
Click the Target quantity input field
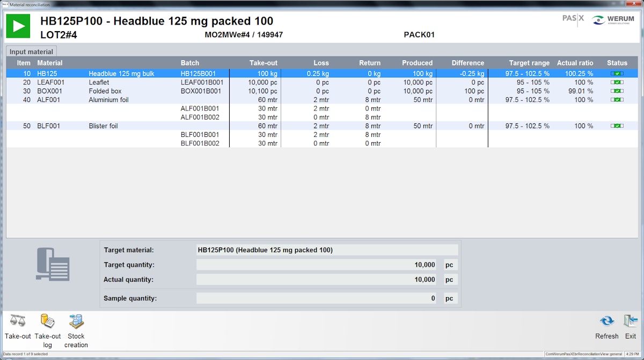click(318, 265)
